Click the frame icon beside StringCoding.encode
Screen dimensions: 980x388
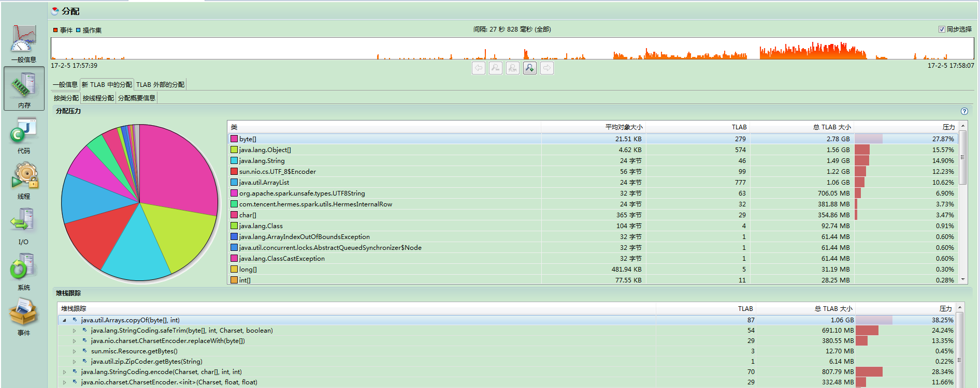click(x=75, y=372)
